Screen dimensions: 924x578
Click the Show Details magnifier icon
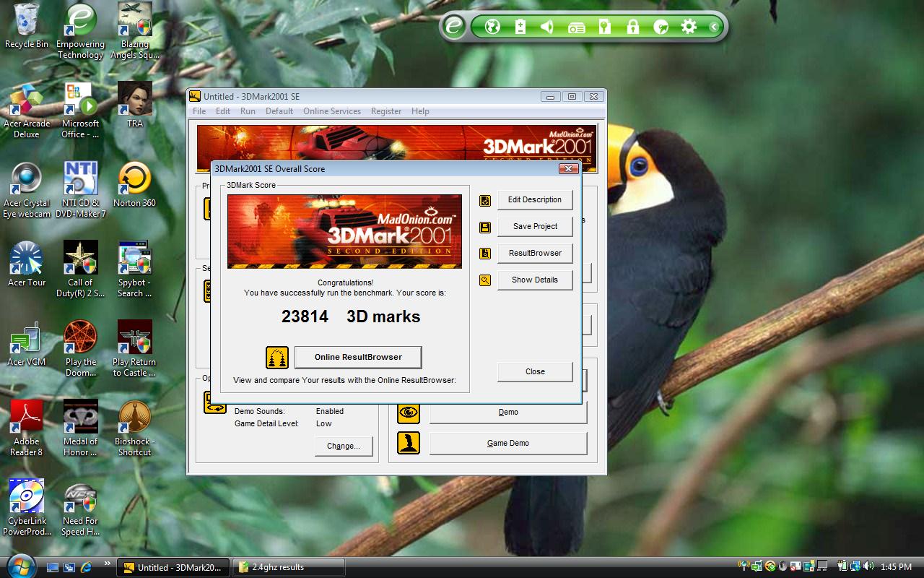(485, 280)
